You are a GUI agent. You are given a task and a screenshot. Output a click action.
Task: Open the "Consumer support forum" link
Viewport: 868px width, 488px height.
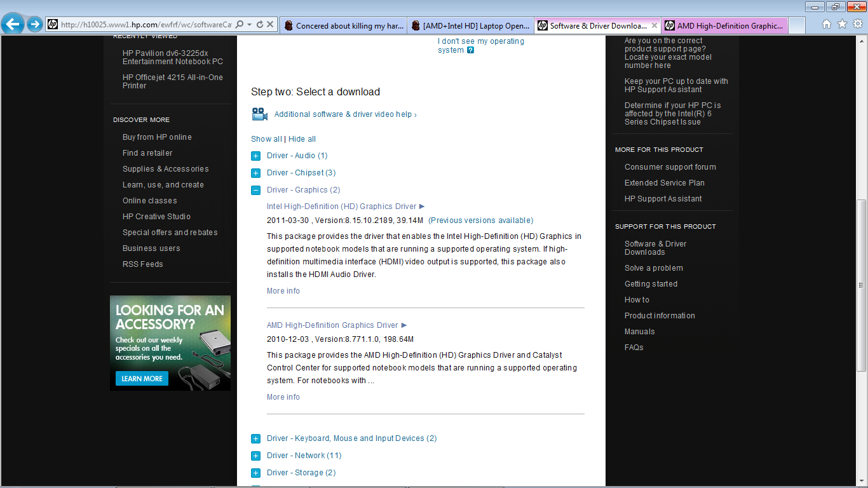point(670,167)
